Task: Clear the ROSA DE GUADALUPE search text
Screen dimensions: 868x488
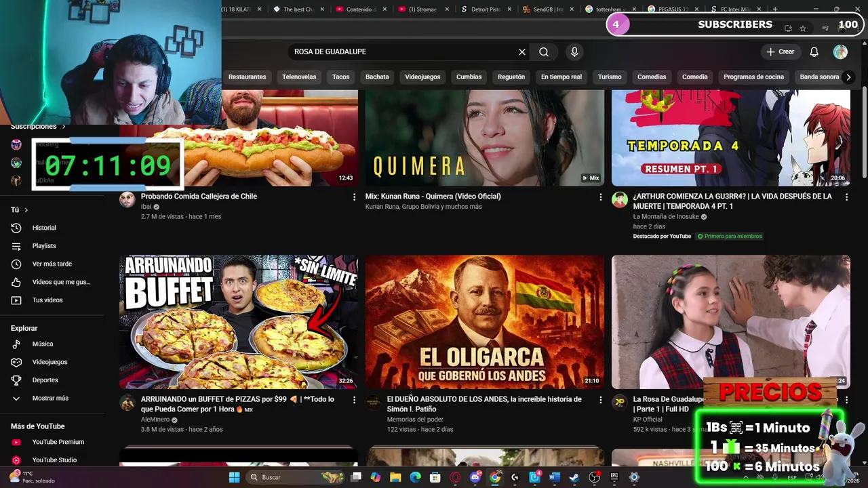Action: click(522, 52)
